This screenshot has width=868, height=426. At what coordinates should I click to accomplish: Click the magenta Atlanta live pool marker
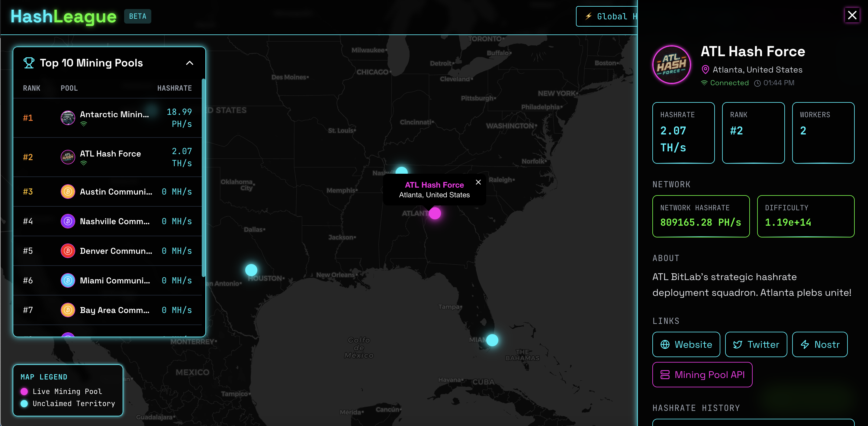click(435, 213)
